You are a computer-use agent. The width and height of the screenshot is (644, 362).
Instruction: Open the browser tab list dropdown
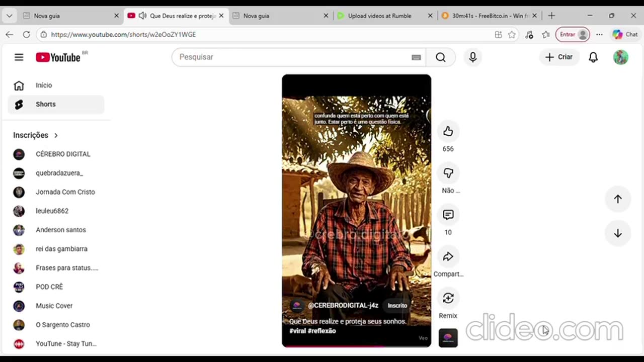pos(9,16)
